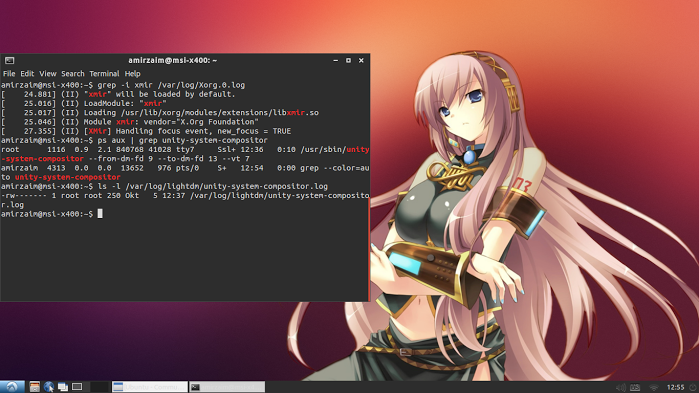The height and width of the screenshot is (393, 699).
Task: Open the terminal's View menu
Action: coord(48,74)
